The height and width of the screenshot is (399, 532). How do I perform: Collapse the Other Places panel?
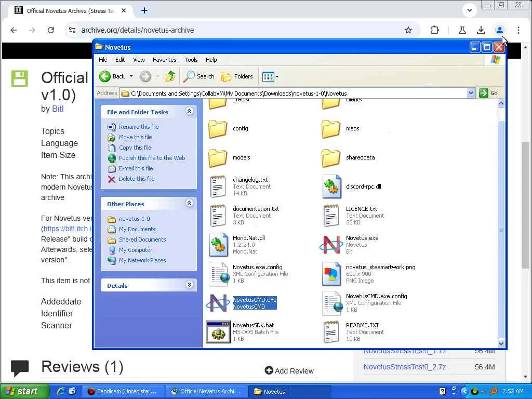[x=189, y=203]
